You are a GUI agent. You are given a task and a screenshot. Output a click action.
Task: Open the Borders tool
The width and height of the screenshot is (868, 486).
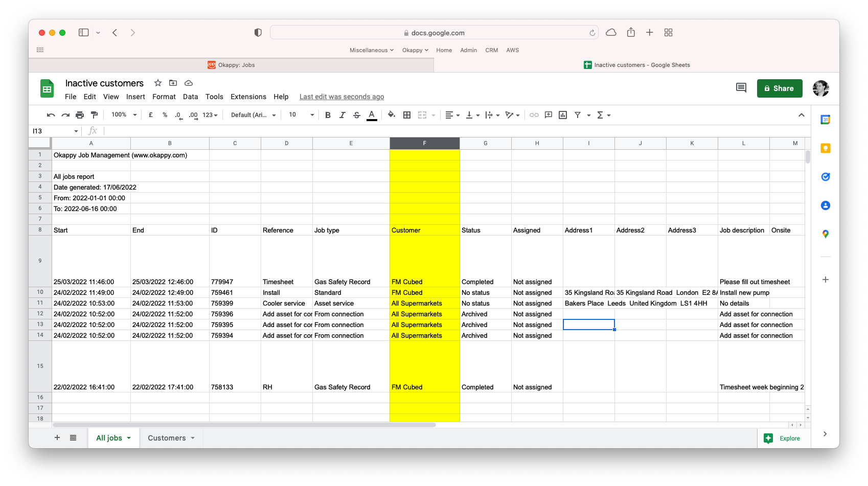(407, 115)
